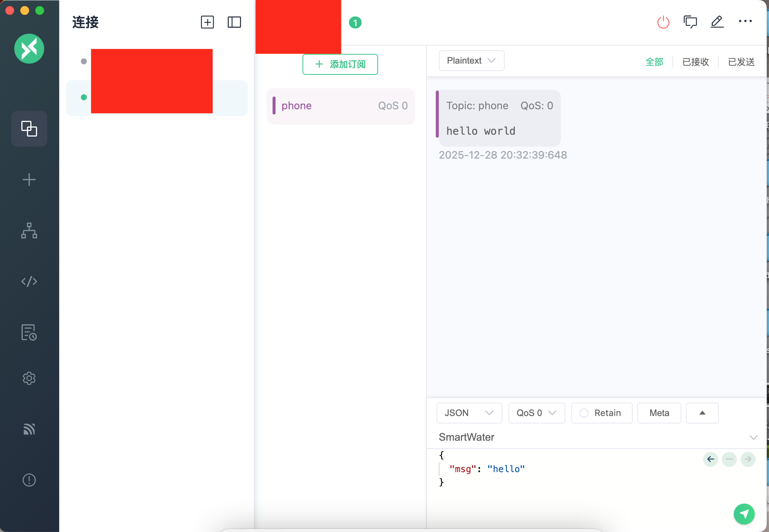Switch to the 已发送 filter tab

coord(741,62)
